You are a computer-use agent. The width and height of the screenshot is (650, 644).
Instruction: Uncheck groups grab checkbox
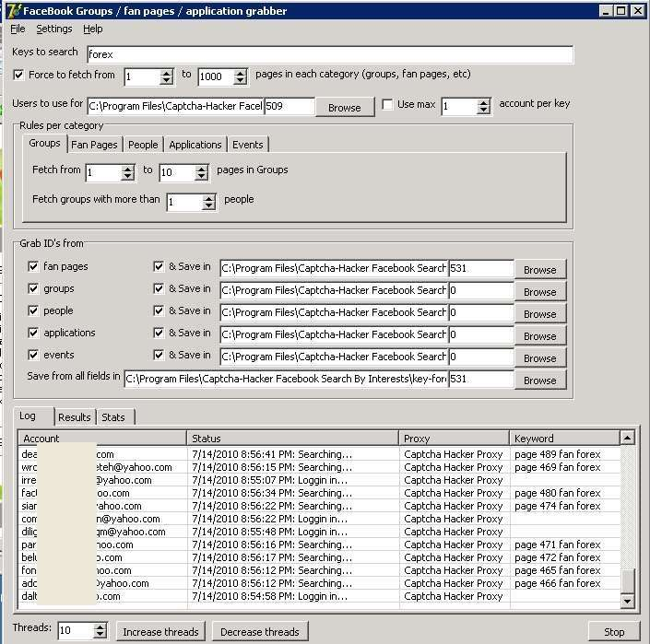pyautogui.click(x=33, y=288)
